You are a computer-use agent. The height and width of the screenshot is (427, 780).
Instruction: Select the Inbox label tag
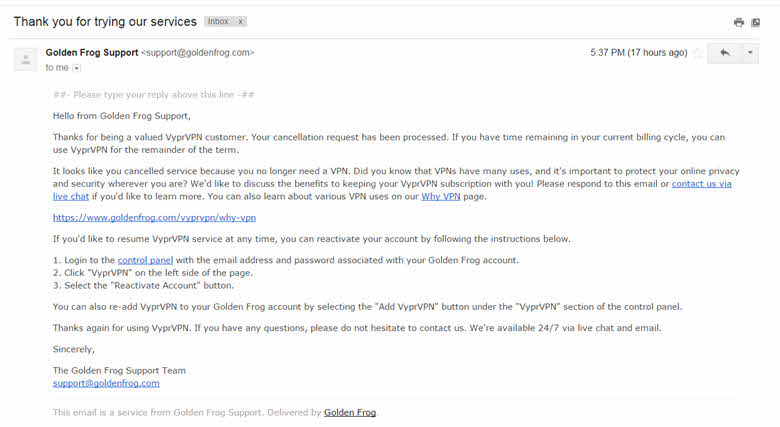[x=218, y=21]
